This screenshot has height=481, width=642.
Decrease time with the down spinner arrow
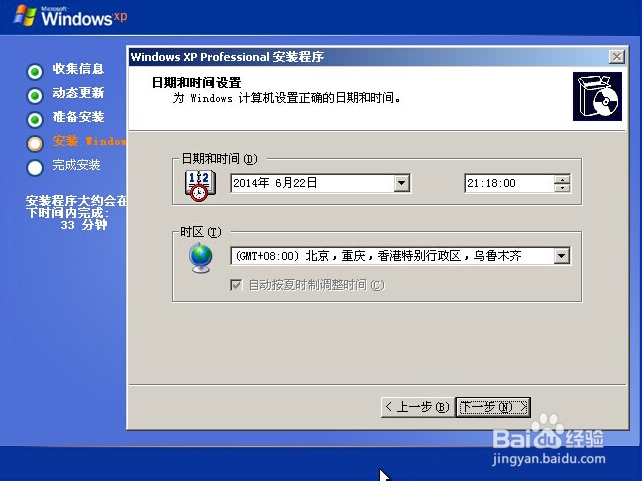[562, 187]
